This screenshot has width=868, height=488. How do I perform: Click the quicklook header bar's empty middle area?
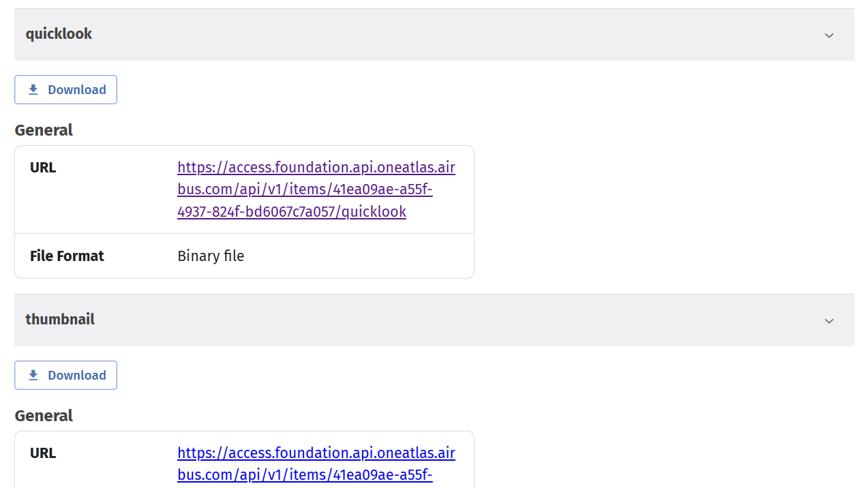click(x=436, y=35)
